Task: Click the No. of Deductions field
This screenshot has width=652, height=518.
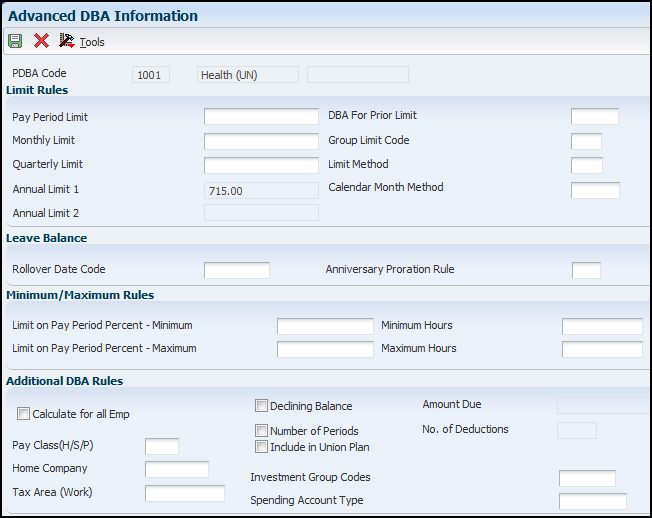Action: (577, 430)
